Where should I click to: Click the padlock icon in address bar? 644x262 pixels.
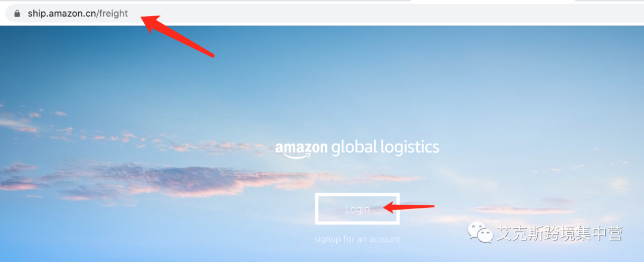point(17,14)
